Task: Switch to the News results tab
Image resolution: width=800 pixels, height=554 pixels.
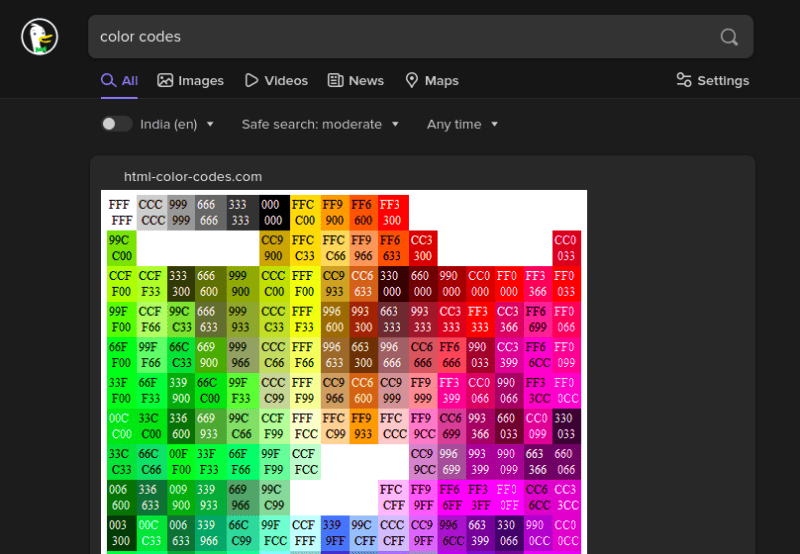Action: click(366, 80)
